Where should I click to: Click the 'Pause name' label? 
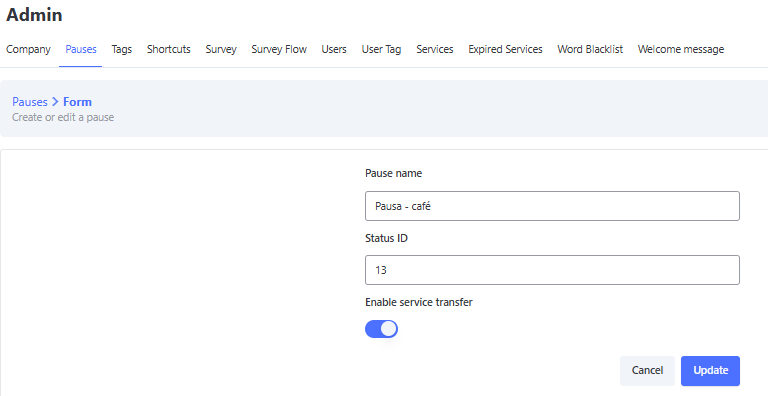point(393,173)
